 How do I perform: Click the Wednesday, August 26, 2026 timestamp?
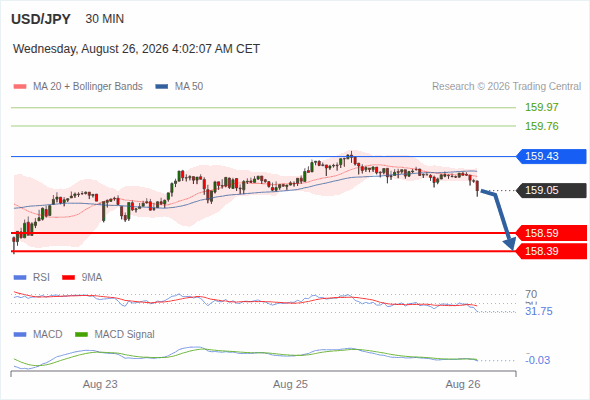click(x=136, y=49)
